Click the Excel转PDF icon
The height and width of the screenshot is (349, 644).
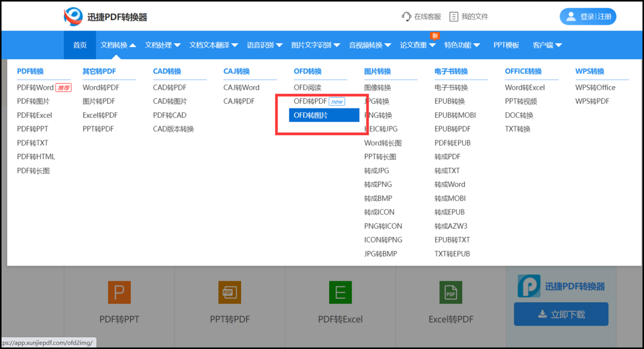450,293
